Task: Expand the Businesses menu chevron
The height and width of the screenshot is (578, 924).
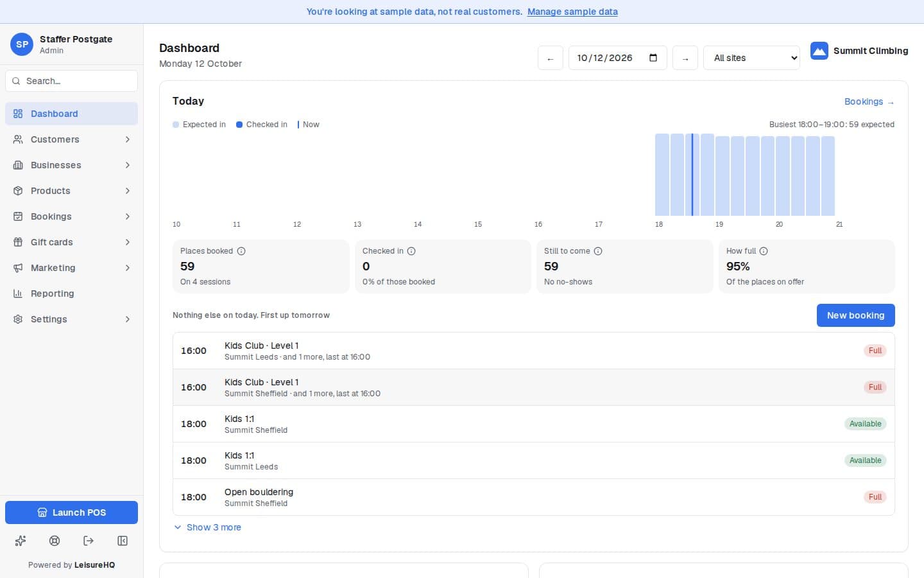Action: [128, 165]
